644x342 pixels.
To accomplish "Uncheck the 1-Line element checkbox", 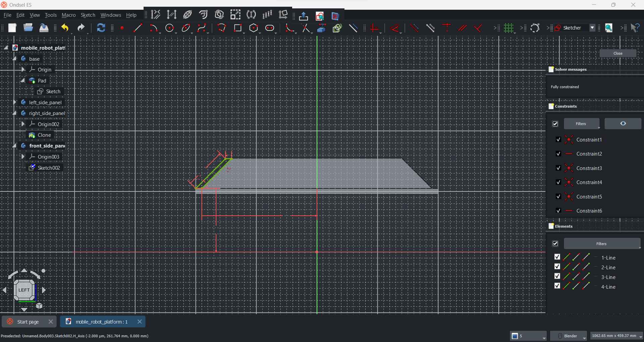I will 557,257.
